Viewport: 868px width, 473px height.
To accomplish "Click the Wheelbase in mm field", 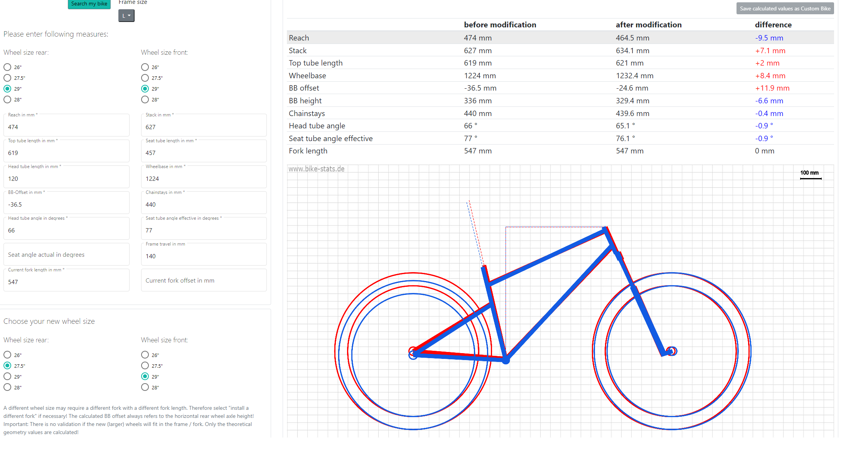I will 204,177.
